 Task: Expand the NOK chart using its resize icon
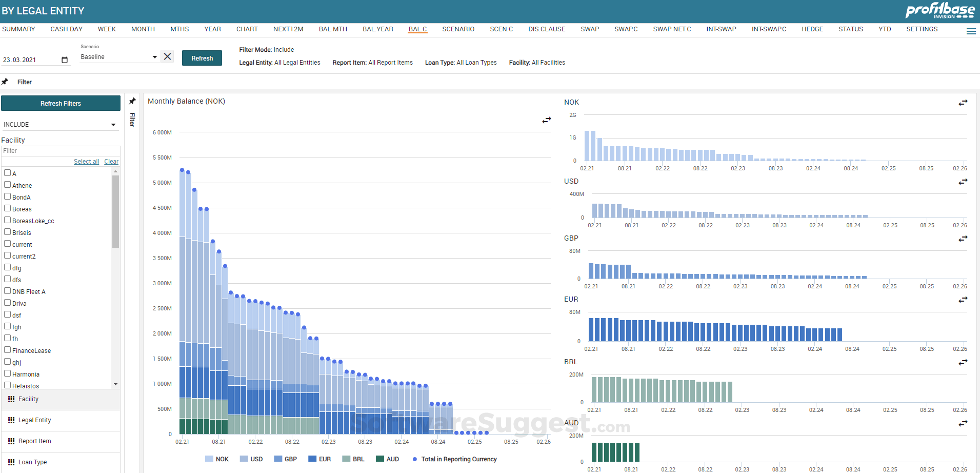tap(963, 103)
